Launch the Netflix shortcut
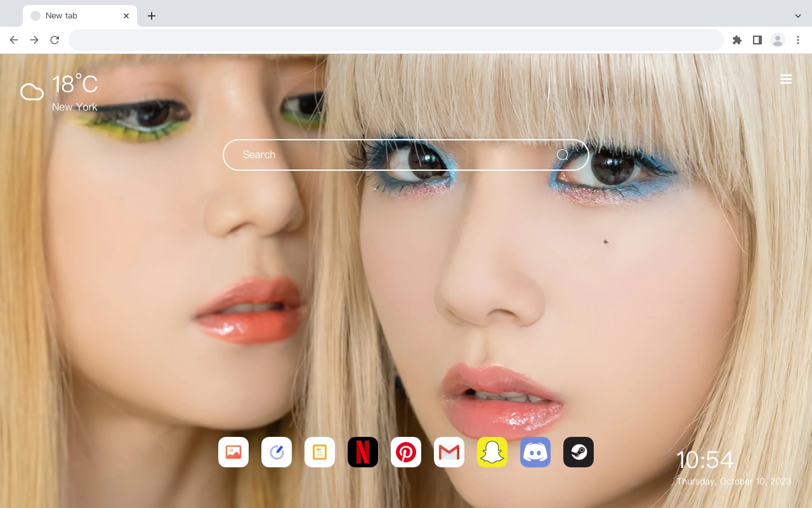Viewport: 812px width, 508px height. click(x=363, y=452)
